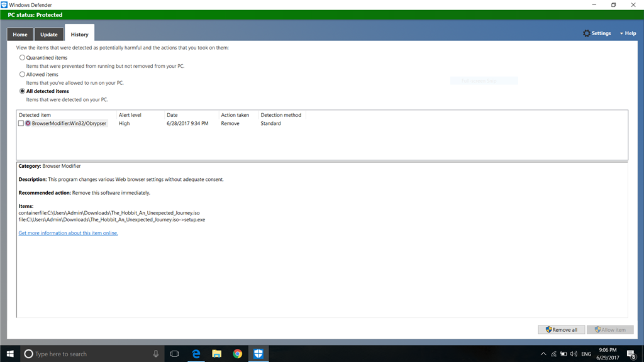Launch Google Chrome from the taskbar
Viewport: 644px width, 362px height.
(237, 354)
